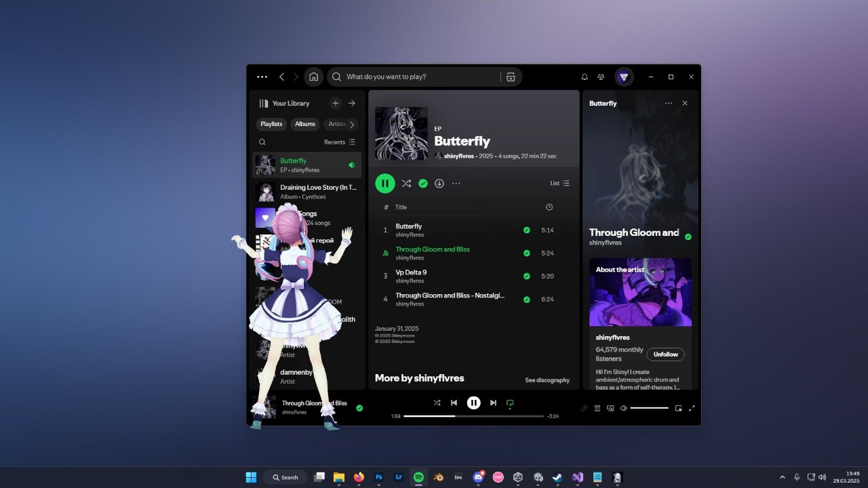
Task: Open Butterfly EP in the library list
Action: tap(307, 165)
